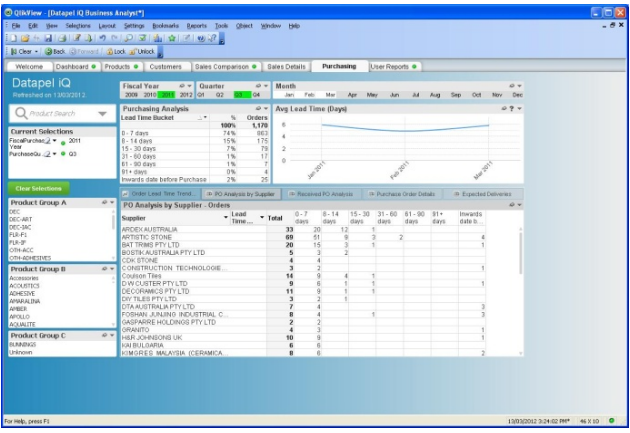Expand the Product Search dropdown arrow

(103, 114)
